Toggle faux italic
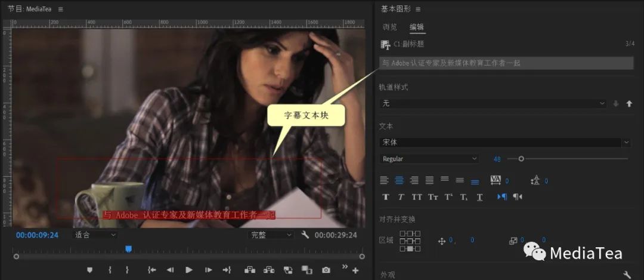Viewport: 644px width, 280px height. tap(401, 197)
